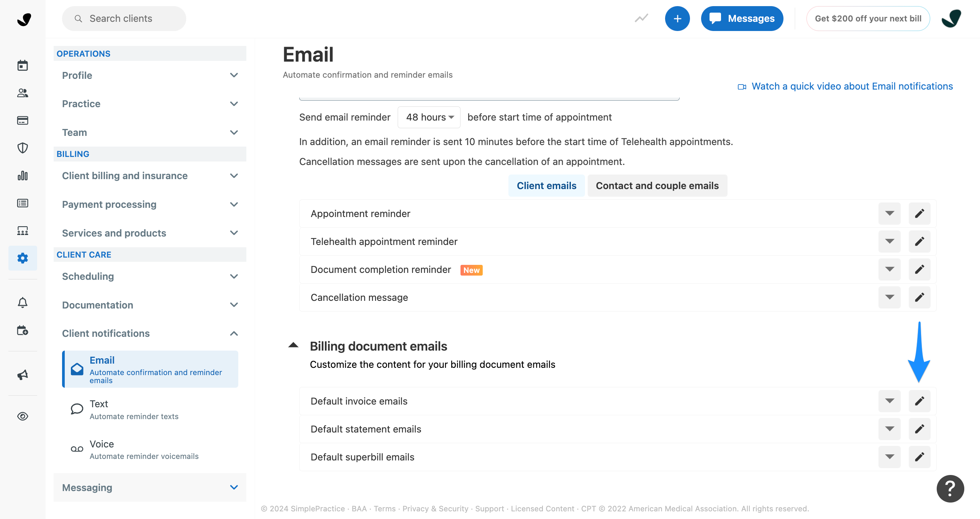Expand Client billing and insurance menu

click(150, 176)
